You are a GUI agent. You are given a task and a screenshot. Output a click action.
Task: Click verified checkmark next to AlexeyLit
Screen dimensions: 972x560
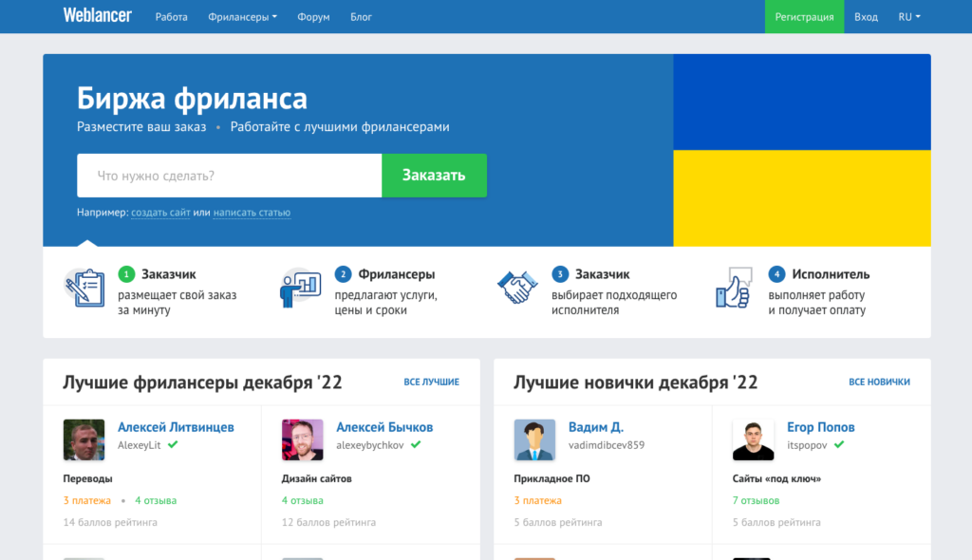pyautogui.click(x=173, y=444)
